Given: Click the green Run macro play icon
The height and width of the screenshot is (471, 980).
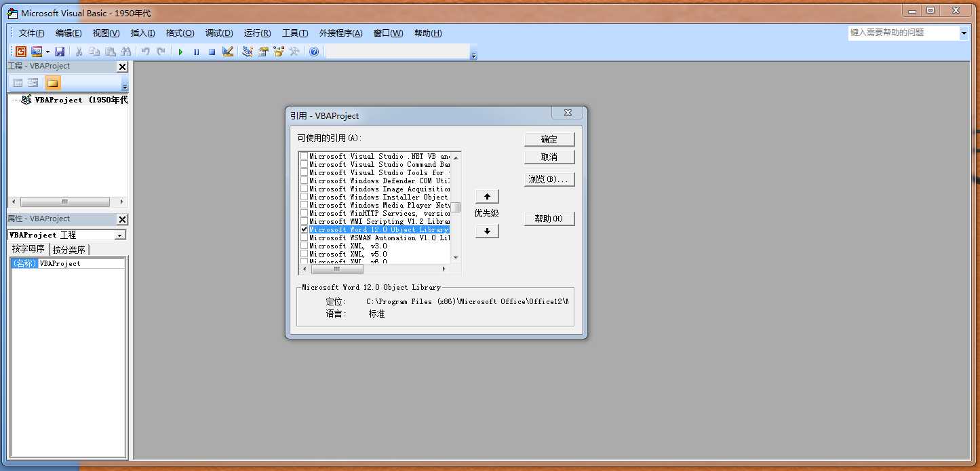Looking at the screenshot, I should 180,52.
